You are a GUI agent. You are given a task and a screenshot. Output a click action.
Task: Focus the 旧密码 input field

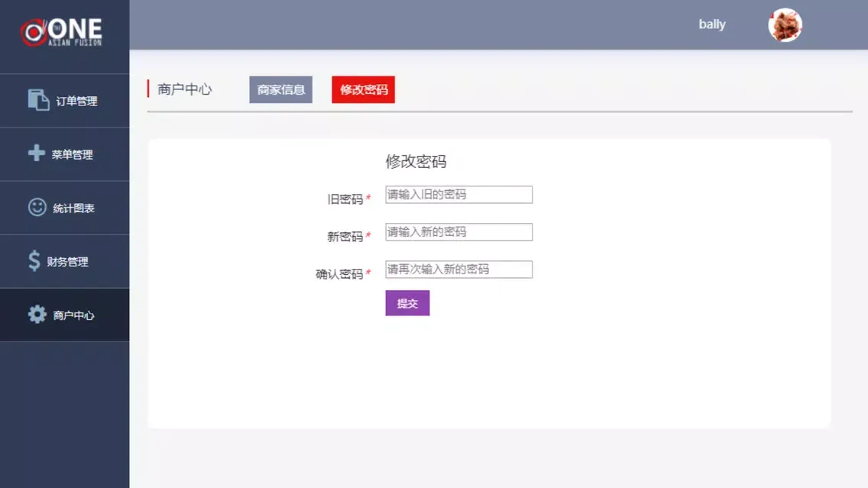click(x=459, y=194)
